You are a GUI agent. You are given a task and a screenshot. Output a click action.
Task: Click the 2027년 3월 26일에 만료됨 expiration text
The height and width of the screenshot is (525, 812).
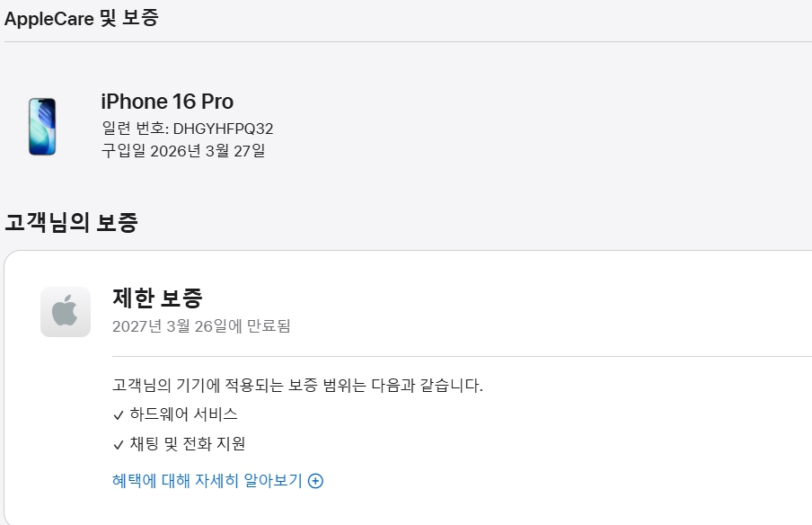click(x=201, y=325)
